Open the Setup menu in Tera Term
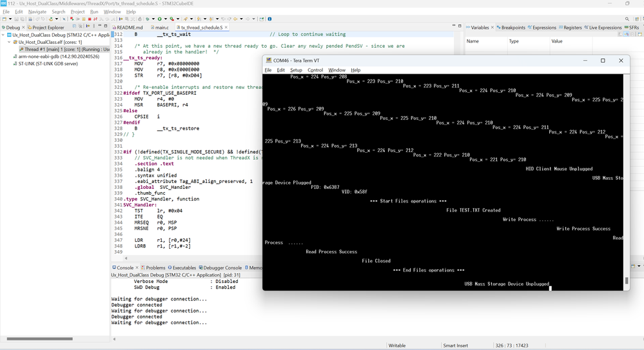The height and width of the screenshot is (350, 644). [296, 70]
